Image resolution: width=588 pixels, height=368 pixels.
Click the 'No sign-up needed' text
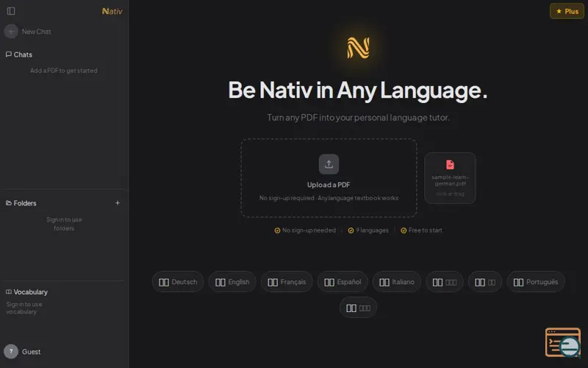tap(309, 230)
